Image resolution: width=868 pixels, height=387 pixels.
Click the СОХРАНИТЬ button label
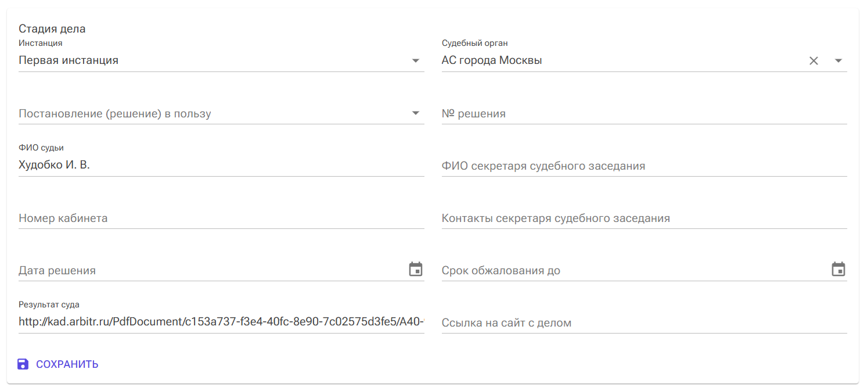click(x=67, y=364)
